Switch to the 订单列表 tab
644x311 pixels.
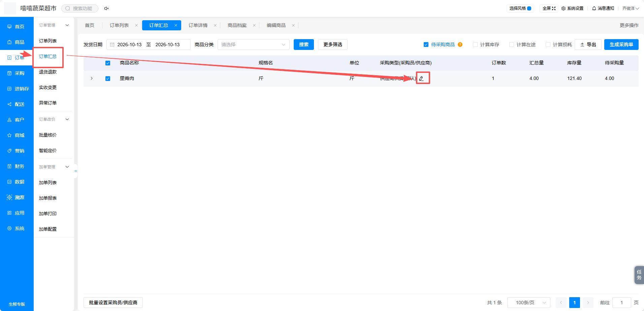[119, 25]
